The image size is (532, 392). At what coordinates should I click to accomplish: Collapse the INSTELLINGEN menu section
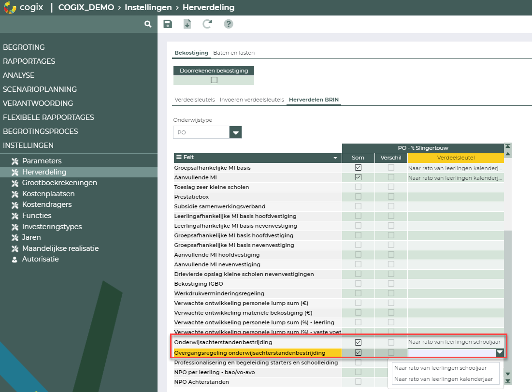point(28,145)
